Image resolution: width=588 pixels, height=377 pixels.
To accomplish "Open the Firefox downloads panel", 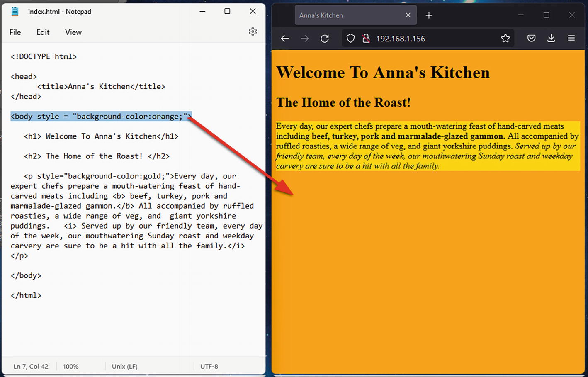I will (551, 39).
